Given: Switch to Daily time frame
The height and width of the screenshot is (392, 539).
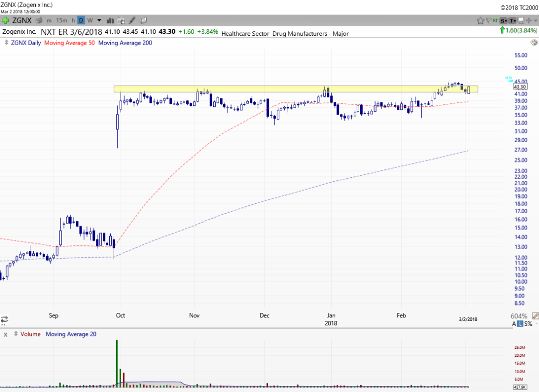Looking at the screenshot, I should point(81,20).
